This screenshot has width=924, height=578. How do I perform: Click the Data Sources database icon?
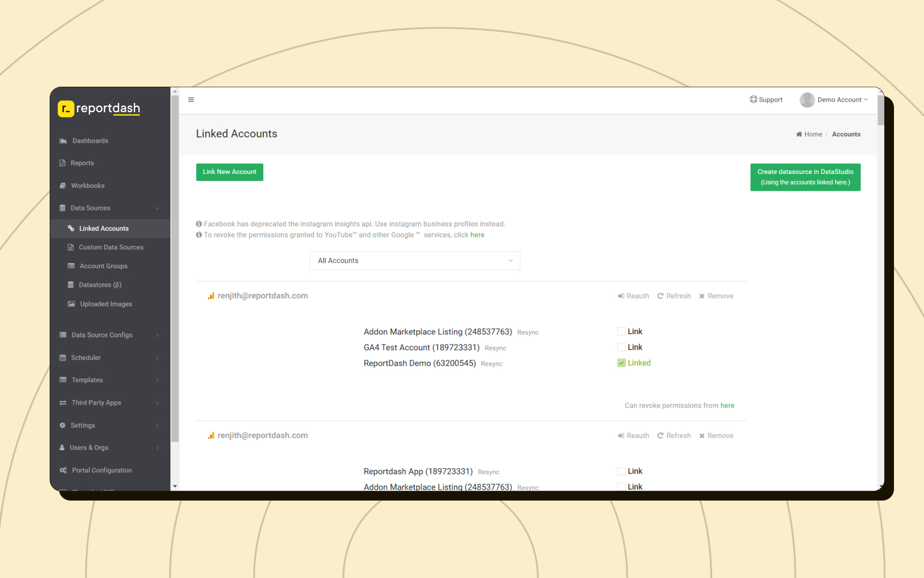(62, 208)
